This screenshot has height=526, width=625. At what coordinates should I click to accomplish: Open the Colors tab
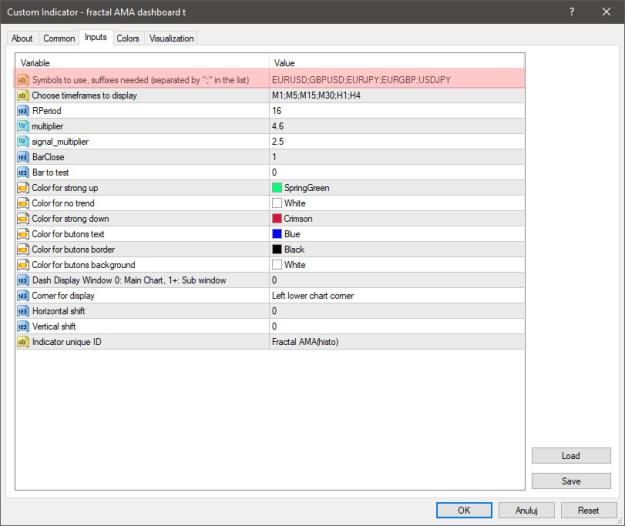click(128, 39)
